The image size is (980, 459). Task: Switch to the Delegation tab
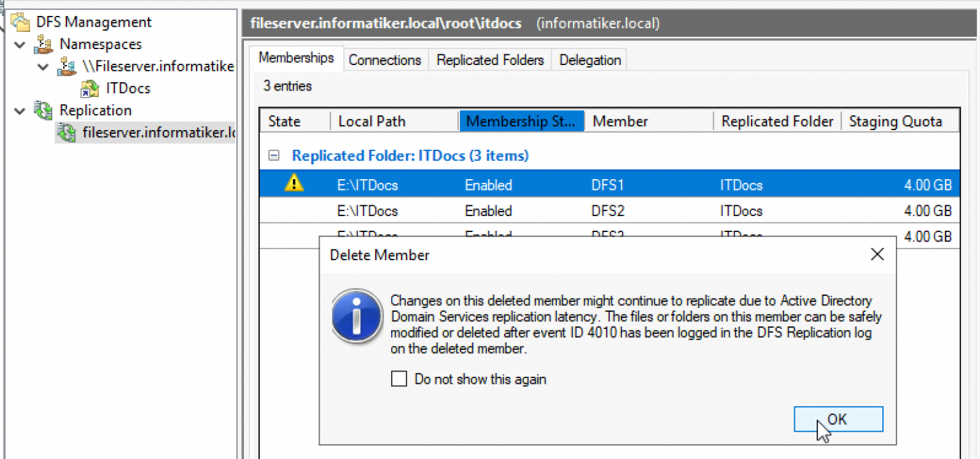[x=589, y=59]
